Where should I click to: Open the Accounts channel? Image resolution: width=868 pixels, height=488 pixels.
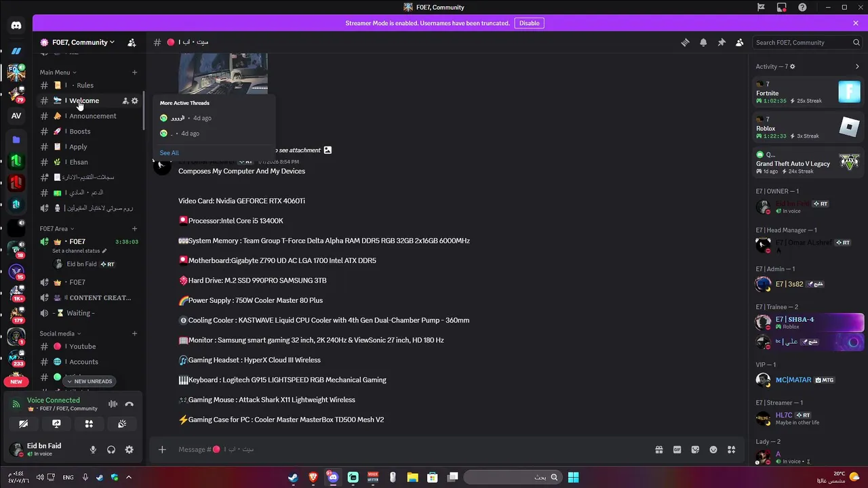90,362
